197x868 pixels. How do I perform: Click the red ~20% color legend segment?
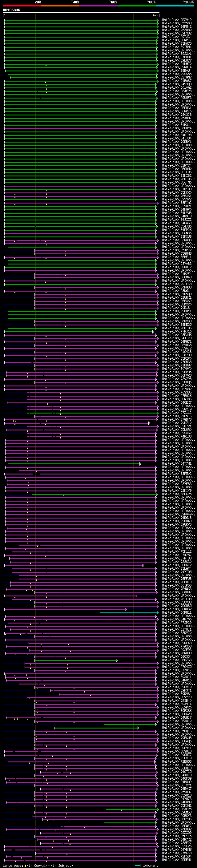point(22,6)
